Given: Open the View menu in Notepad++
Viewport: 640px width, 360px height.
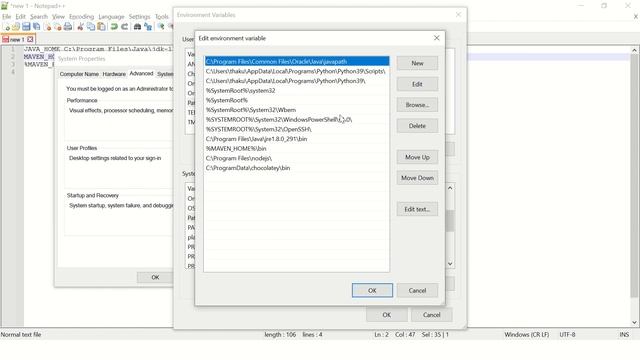Looking at the screenshot, I should [x=58, y=17].
